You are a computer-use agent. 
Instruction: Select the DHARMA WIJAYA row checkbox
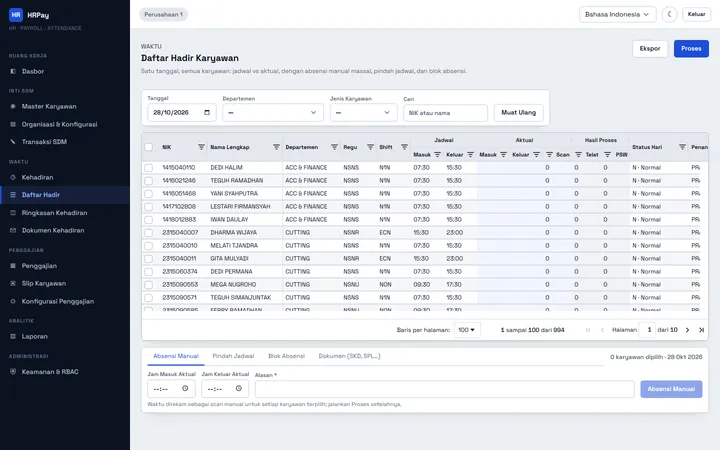(148, 233)
